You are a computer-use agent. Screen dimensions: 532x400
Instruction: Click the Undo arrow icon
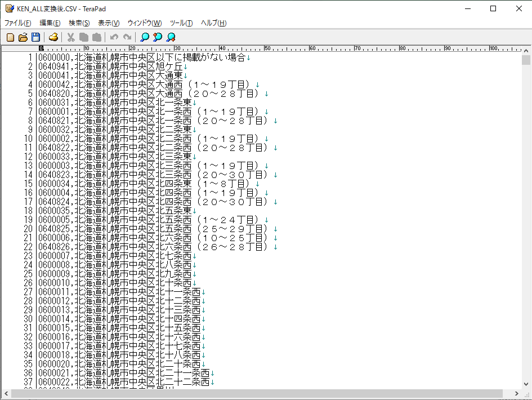pos(114,37)
